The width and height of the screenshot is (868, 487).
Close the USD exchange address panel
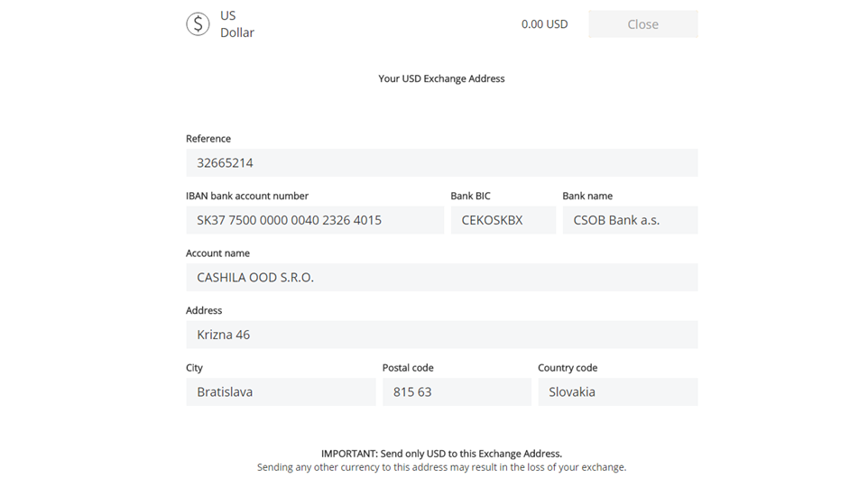(642, 24)
